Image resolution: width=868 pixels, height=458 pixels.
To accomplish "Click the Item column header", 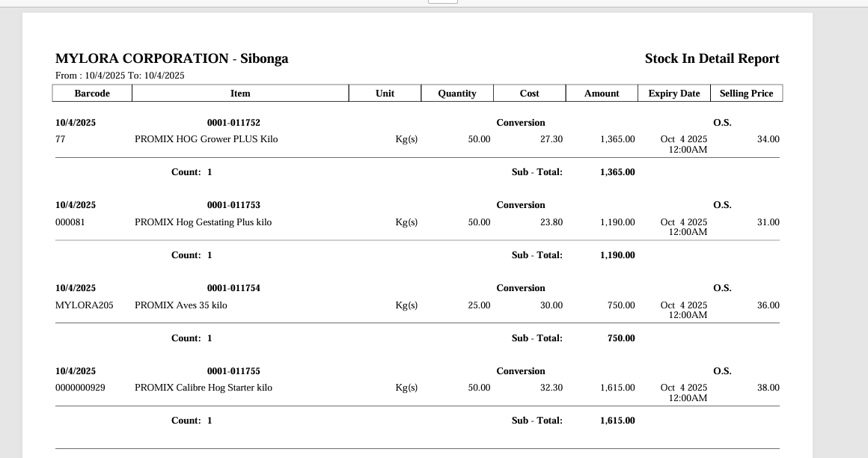I will [x=240, y=94].
